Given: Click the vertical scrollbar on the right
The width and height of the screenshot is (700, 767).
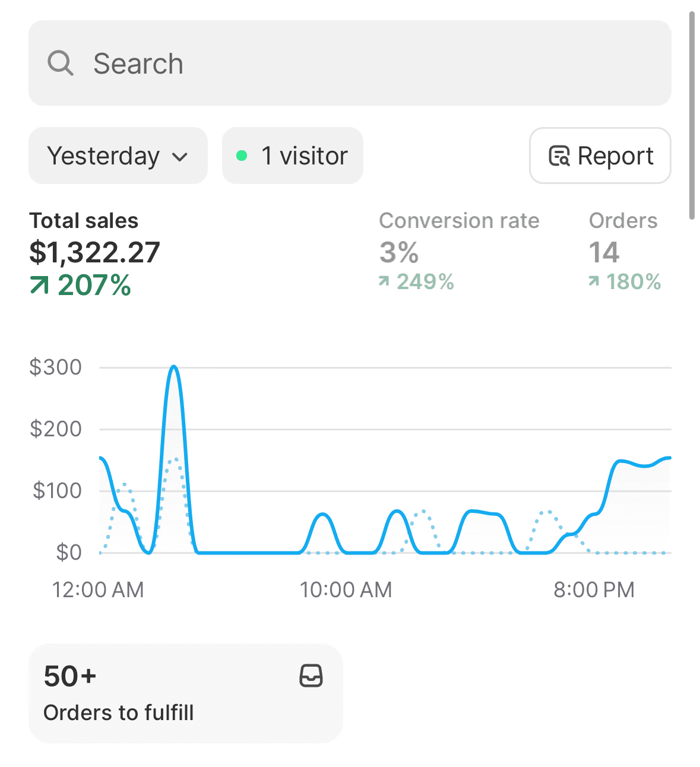Looking at the screenshot, I should click(x=692, y=116).
